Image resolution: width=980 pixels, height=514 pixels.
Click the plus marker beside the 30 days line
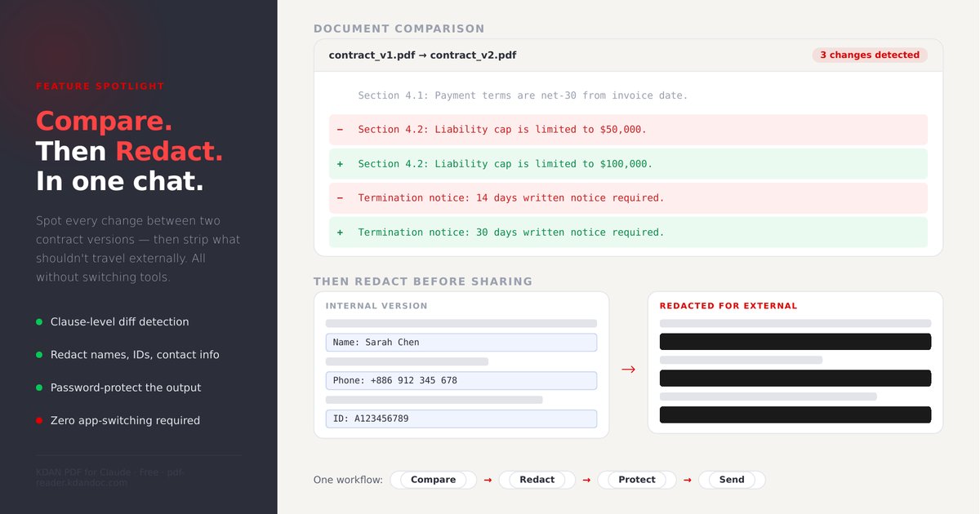pos(340,233)
